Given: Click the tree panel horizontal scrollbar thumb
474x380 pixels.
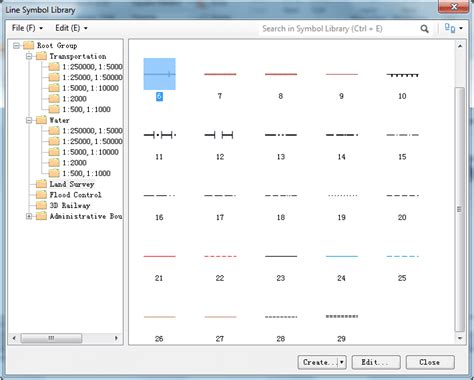Looking at the screenshot, I should point(51,338).
